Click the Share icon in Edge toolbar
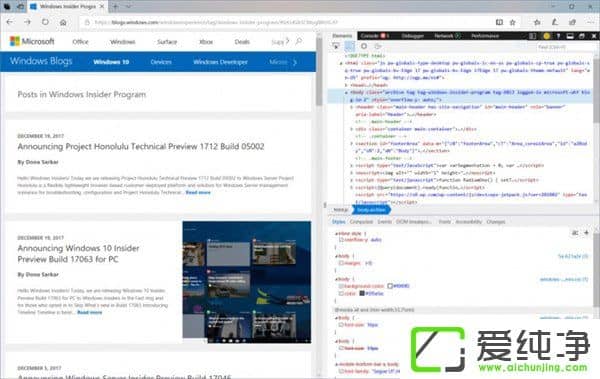Screen dimensions: 600x379 tap(572, 22)
